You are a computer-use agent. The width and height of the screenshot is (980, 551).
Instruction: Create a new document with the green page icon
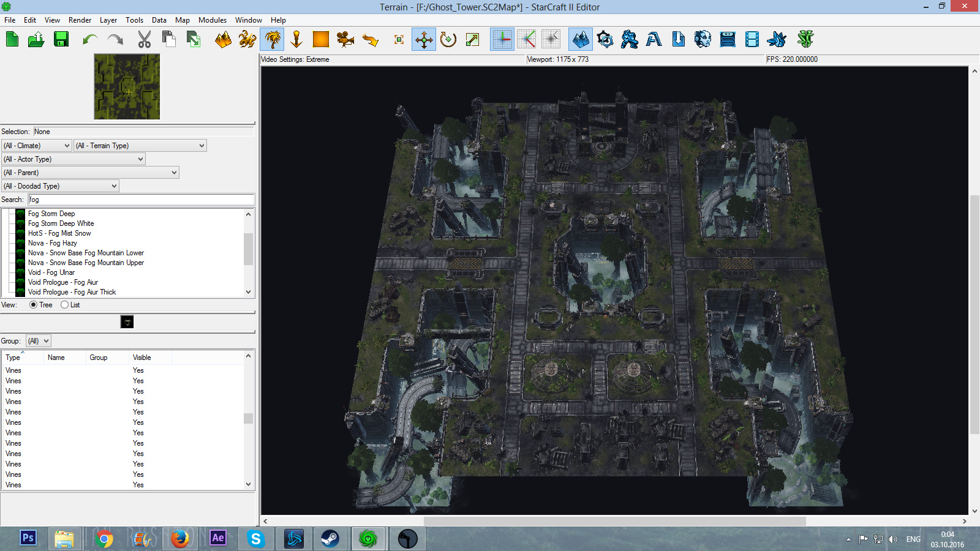click(12, 40)
